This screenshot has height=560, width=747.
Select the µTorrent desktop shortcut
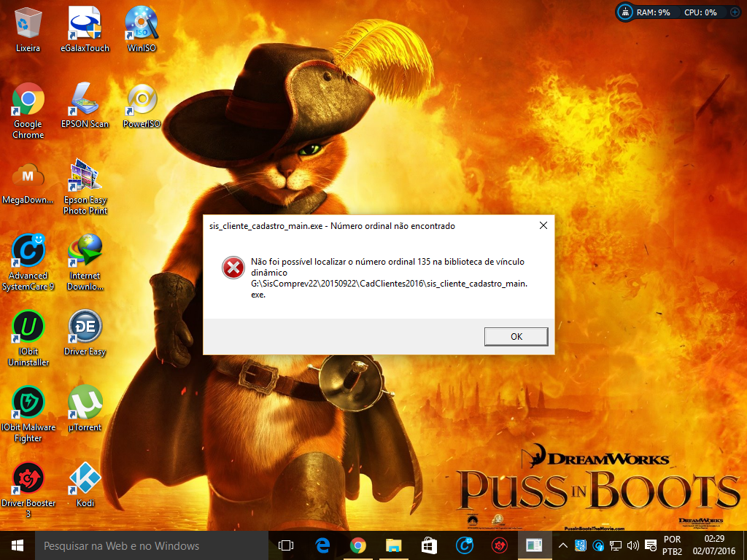pos(85,408)
